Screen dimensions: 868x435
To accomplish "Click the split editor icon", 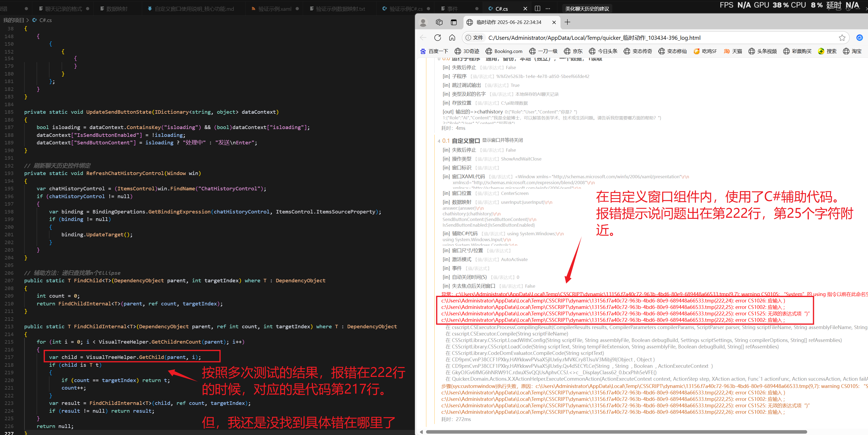I will (537, 8).
